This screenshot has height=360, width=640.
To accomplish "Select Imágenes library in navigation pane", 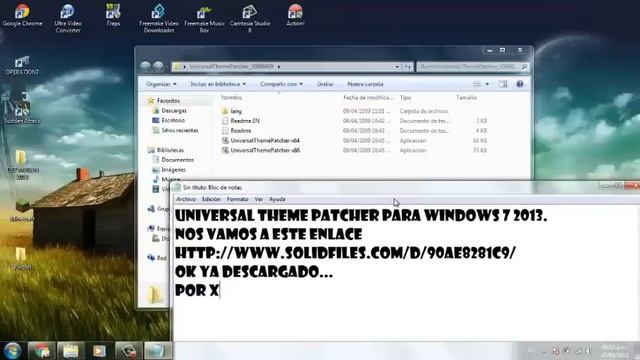I will [173, 169].
